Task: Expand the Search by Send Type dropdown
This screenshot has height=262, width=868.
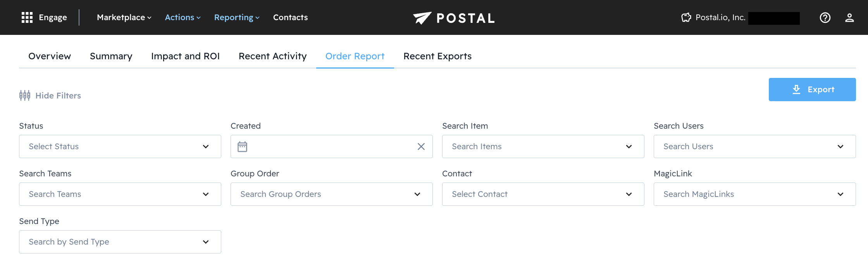Action: pos(120,242)
